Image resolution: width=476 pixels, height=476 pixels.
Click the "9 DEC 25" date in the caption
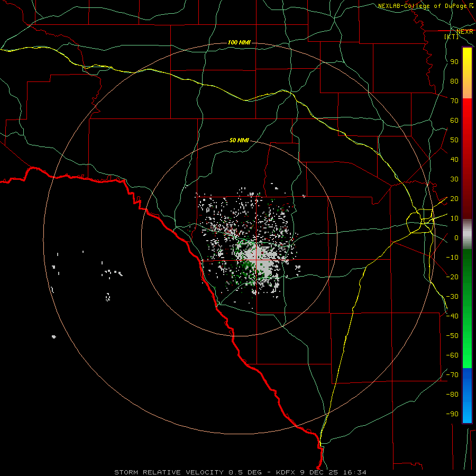tap(319, 472)
